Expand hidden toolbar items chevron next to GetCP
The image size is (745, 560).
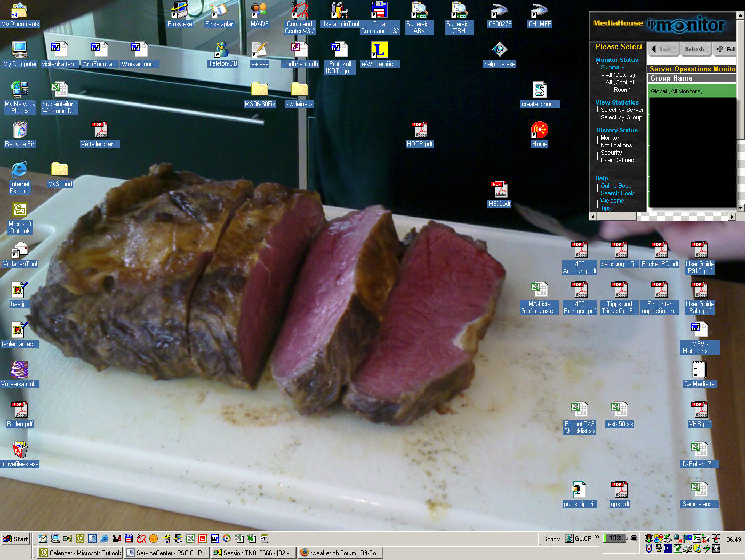597,538
